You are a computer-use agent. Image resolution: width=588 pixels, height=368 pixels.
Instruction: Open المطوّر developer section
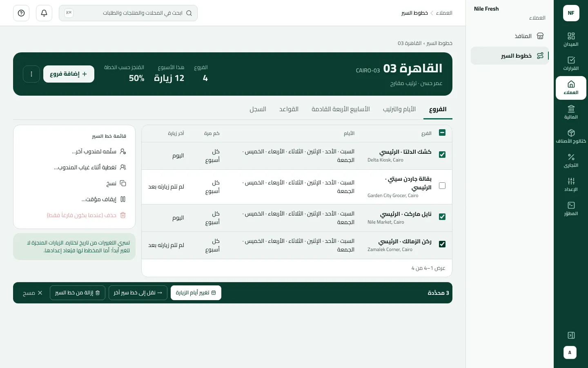click(571, 209)
